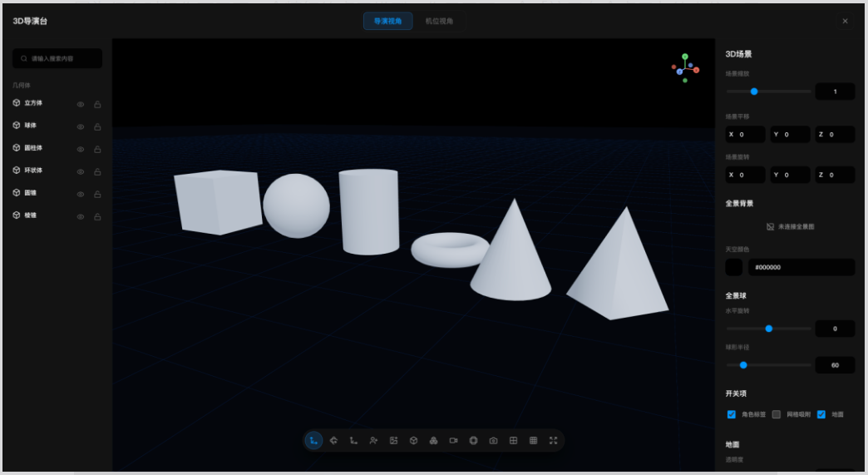Select the move/translate axis tool in bottom toolbar
Viewport: 868px width, 475px height.
pos(313,441)
